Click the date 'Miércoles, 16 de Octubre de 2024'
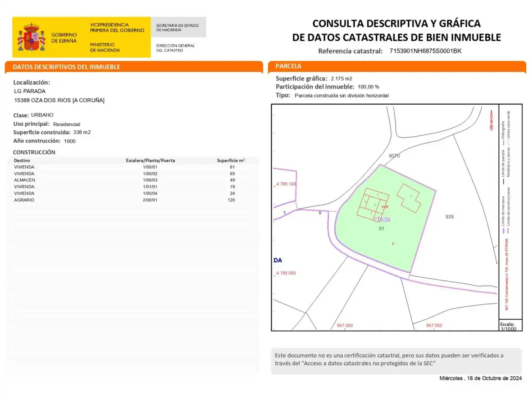Screen dimensions: 532x399 (x=480, y=378)
